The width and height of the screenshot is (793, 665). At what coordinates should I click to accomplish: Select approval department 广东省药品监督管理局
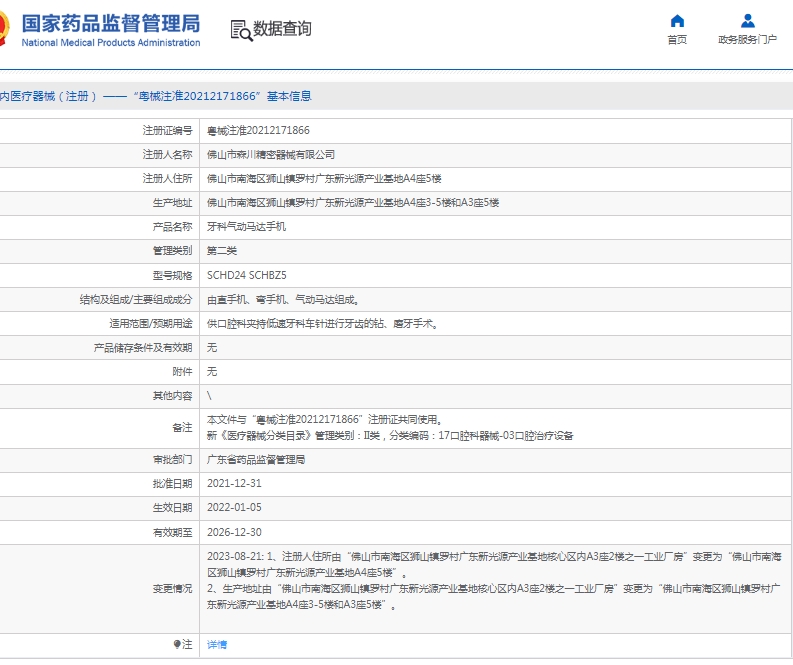[256, 460]
